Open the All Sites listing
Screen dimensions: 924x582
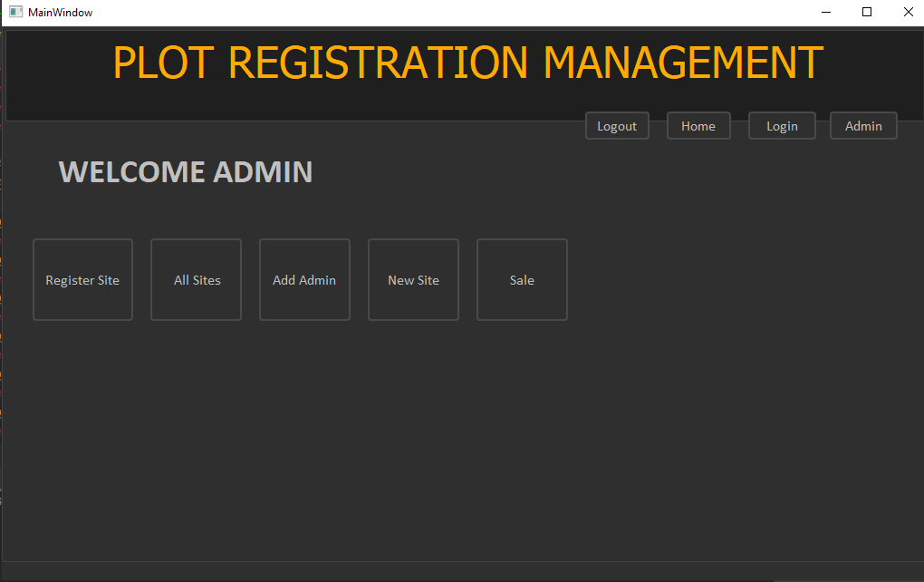point(196,279)
